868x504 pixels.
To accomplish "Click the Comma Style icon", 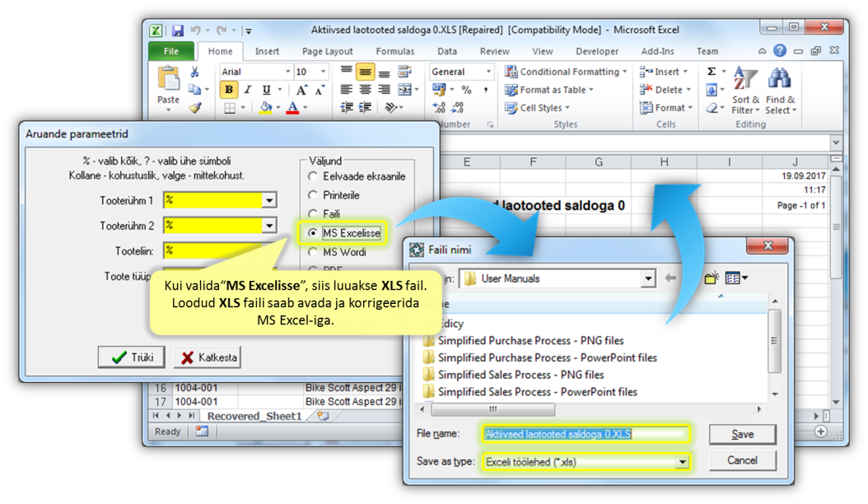I will (486, 90).
